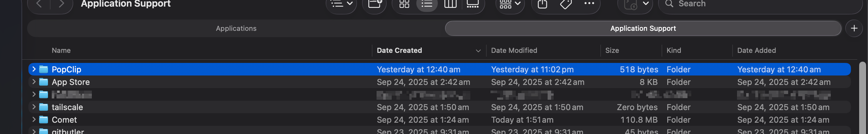The width and height of the screenshot is (868, 134).
Task: Click the Search field
Action: pyautogui.click(x=758, y=4)
